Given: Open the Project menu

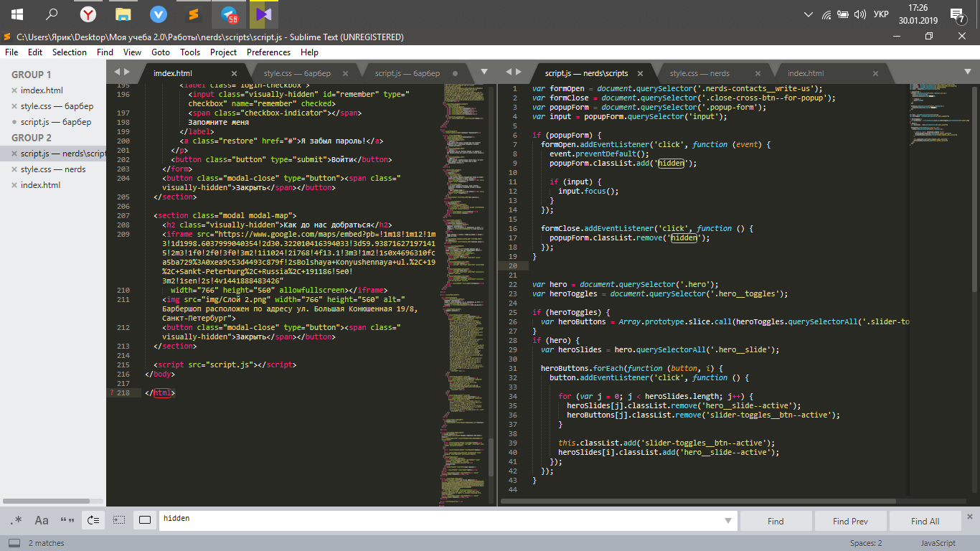Looking at the screenshot, I should pos(223,52).
